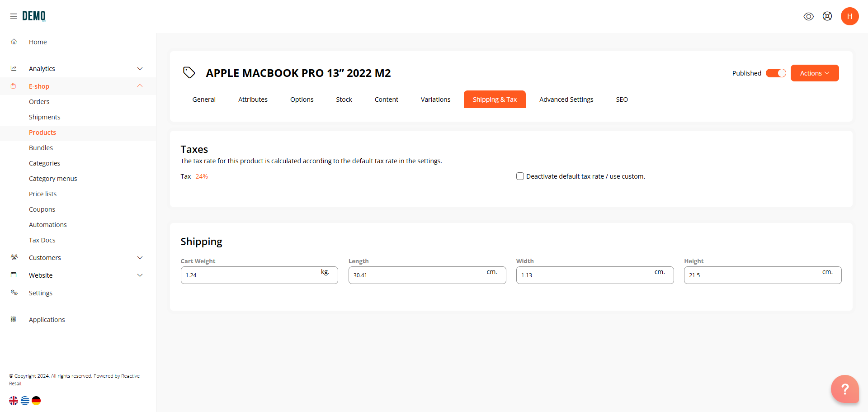Viewport: 868px width, 412px height.
Task: Open the user avatar H menu
Action: (850, 16)
